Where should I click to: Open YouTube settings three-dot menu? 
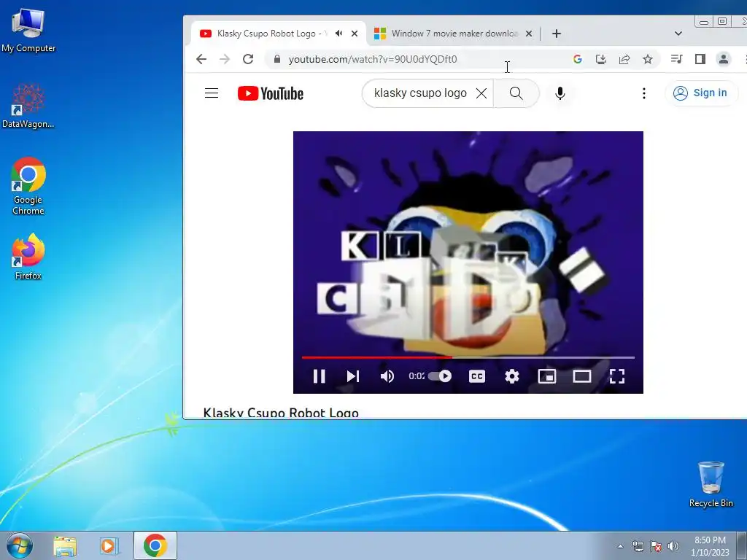click(x=644, y=93)
